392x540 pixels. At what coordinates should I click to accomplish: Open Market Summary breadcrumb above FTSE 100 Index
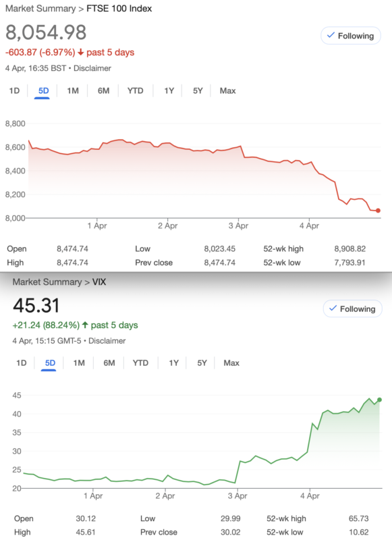pyautogui.click(x=40, y=9)
